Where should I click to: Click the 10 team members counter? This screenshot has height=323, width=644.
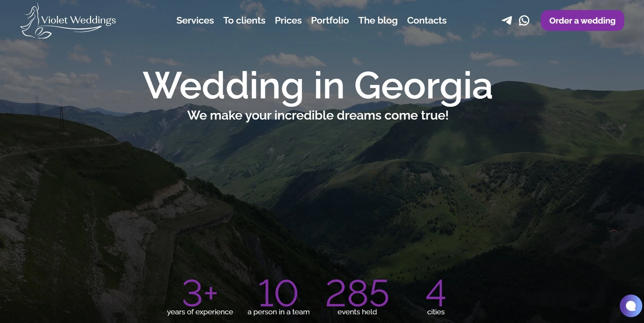(x=278, y=293)
